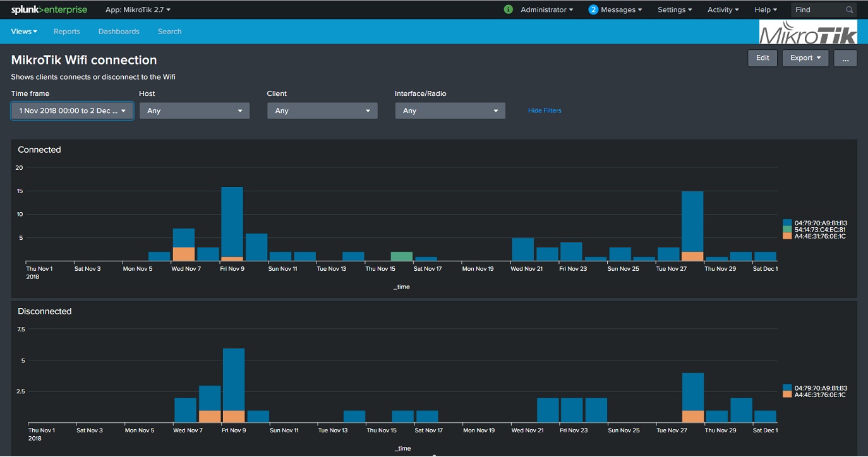Screen dimensions: 868x457
Task: Open the Settings menu
Action: pos(675,9)
